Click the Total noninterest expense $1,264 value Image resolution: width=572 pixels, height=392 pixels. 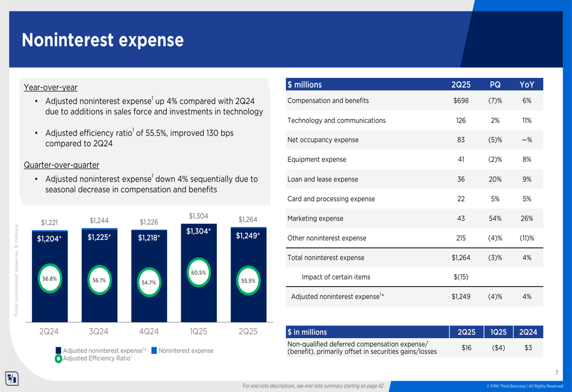(x=460, y=258)
